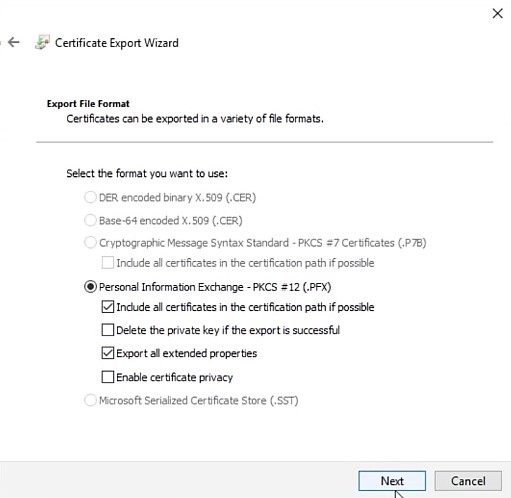The height and width of the screenshot is (498, 511).
Task: Click the Export File Format heading
Action: click(88, 104)
